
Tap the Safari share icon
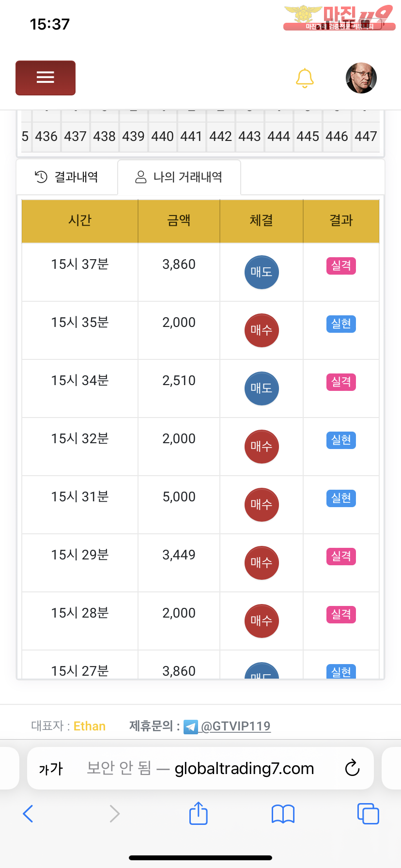pyautogui.click(x=198, y=813)
